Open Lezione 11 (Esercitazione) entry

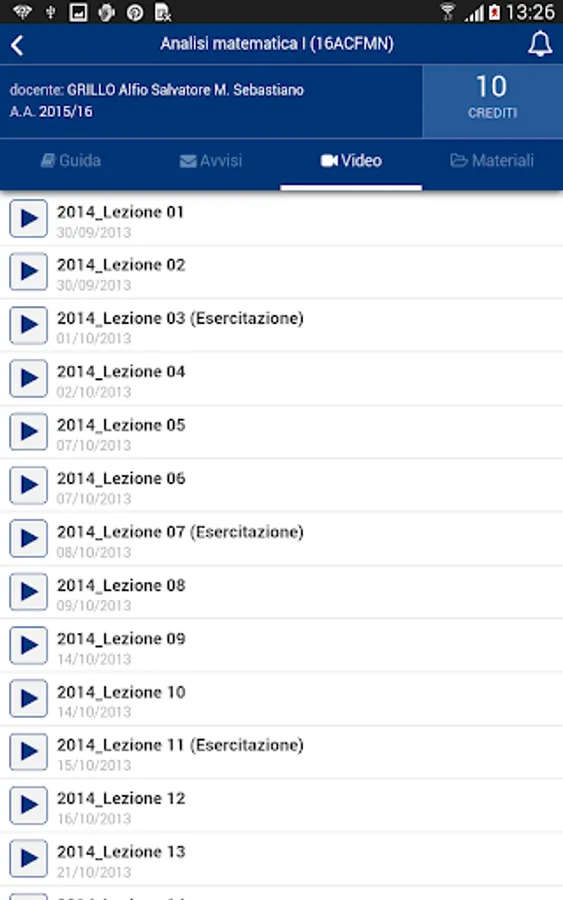(x=281, y=752)
